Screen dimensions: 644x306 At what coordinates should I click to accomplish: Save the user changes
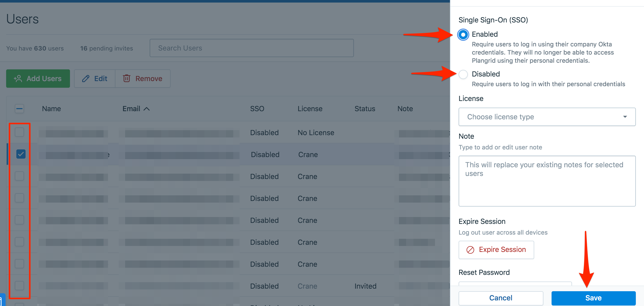[593, 298]
